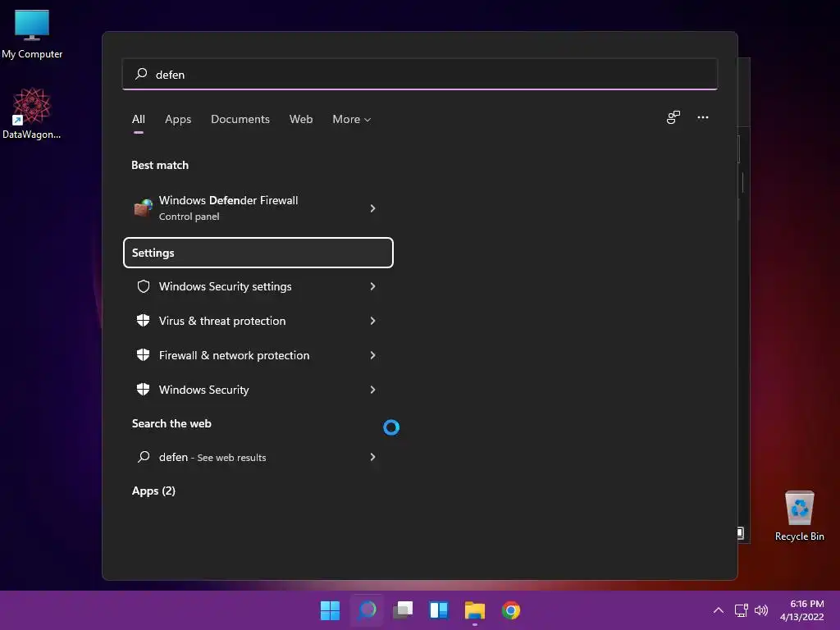
Task: Click the Virus & threat protection shield icon
Action: click(x=143, y=321)
